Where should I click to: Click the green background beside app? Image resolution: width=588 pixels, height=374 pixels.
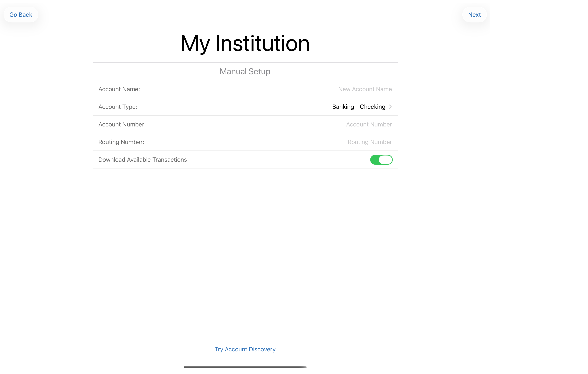pyautogui.click(x=537, y=186)
